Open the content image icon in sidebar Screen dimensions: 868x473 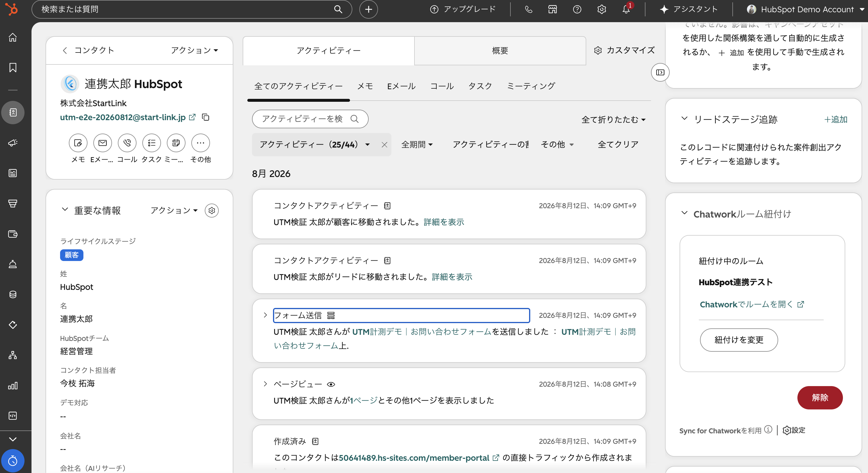pos(13,173)
